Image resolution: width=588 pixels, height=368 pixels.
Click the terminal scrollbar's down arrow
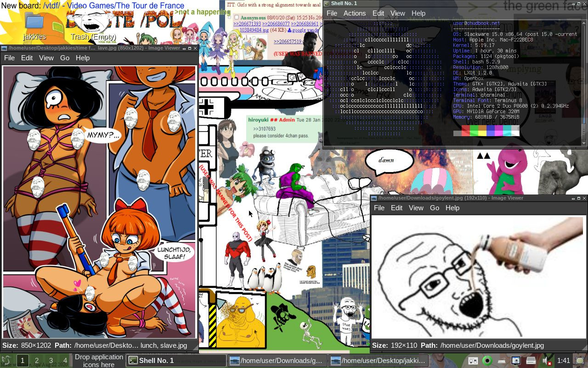pyautogui.click(x=584, y=144)
